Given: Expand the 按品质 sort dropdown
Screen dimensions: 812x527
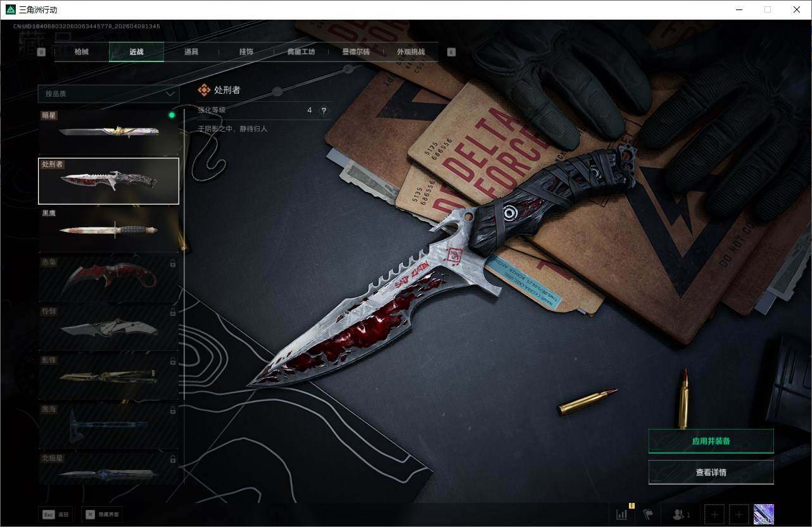Looking at the screenshot, I should [108, 94].
